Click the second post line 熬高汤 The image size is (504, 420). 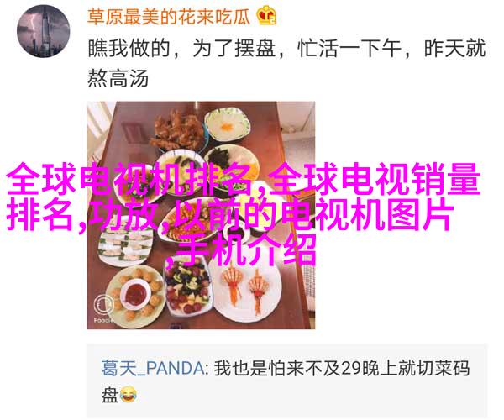pos(118,78)
